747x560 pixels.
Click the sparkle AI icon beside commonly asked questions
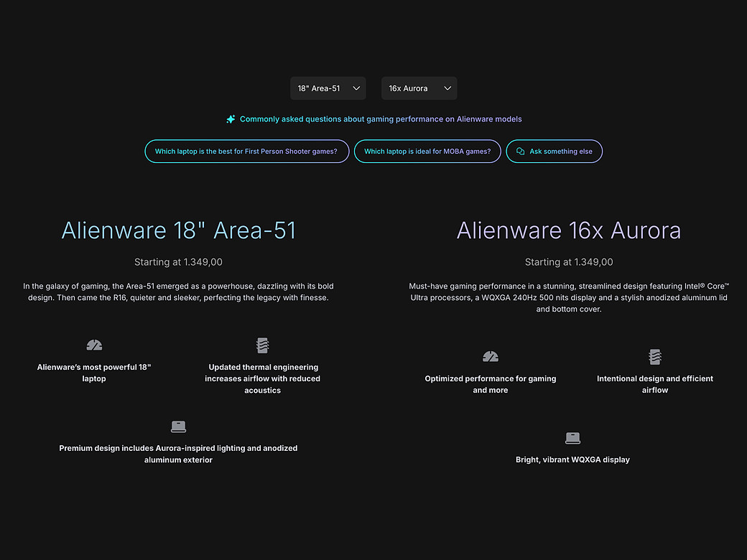click(x=231, y=119)
